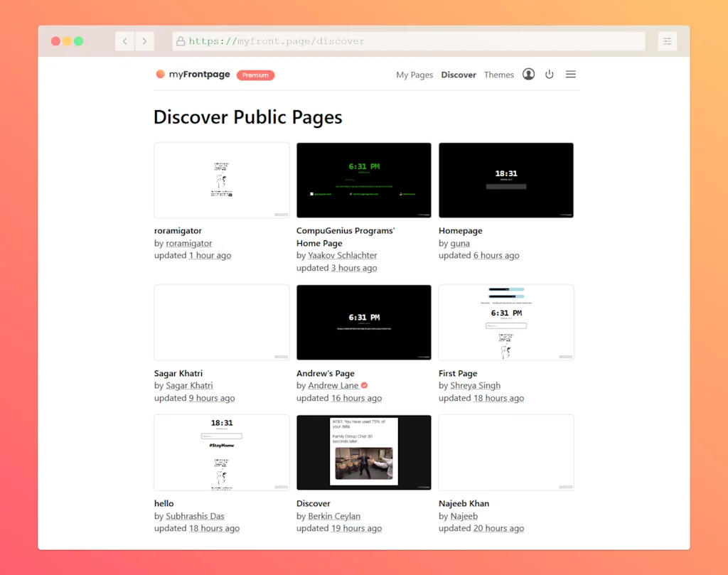Screen dimensions: 728x575
Task: Select the Discover nav item
Action: (459, 74)
